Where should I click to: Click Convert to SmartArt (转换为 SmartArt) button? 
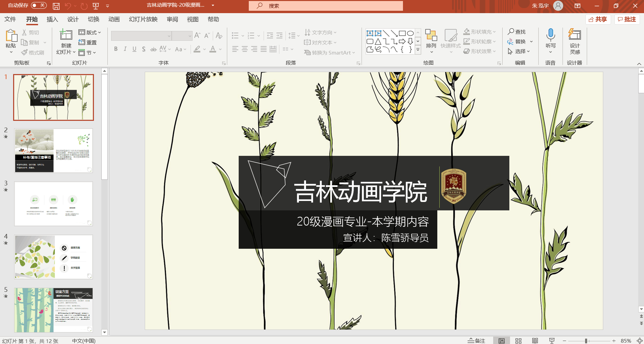click(x=330, y=53)
